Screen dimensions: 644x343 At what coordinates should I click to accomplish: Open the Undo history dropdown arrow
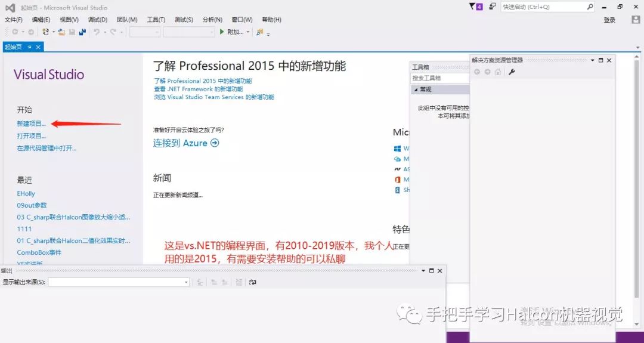(105, 32)
